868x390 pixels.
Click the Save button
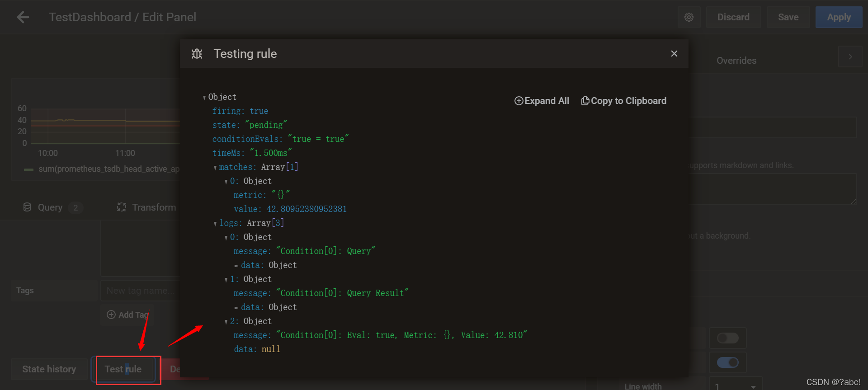[x=788, y=17]
